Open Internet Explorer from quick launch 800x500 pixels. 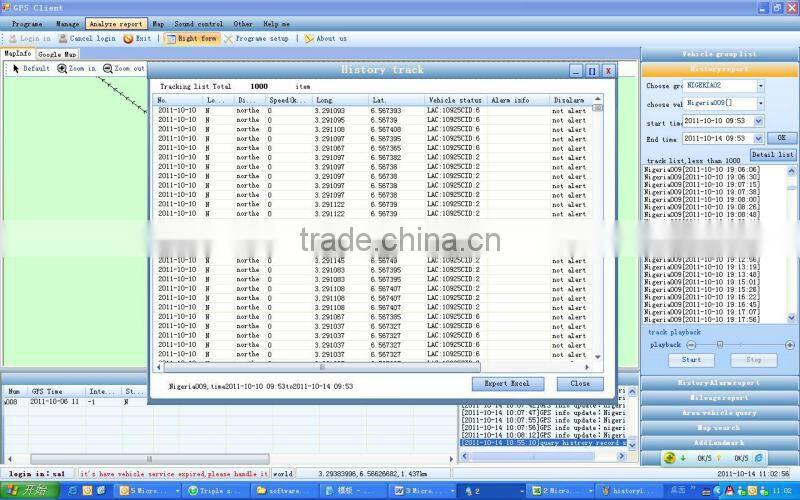pyautogui.click(x=73, y=491)
